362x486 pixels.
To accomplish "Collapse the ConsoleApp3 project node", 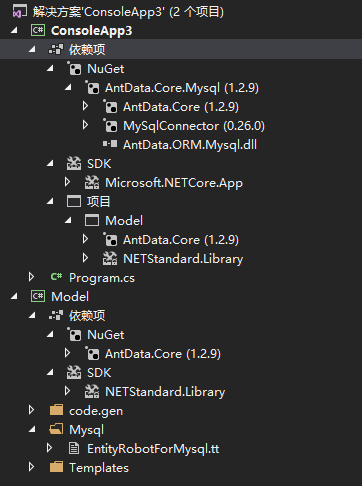I will pos(14,30).
